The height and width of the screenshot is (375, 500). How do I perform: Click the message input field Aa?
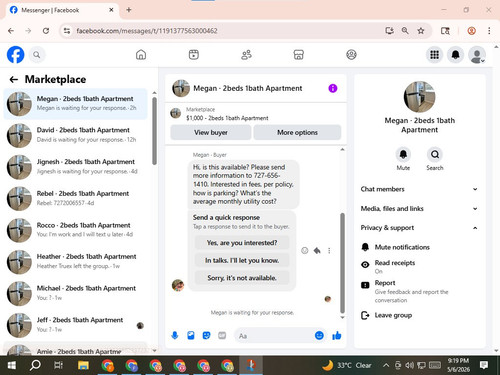point(274,336)
